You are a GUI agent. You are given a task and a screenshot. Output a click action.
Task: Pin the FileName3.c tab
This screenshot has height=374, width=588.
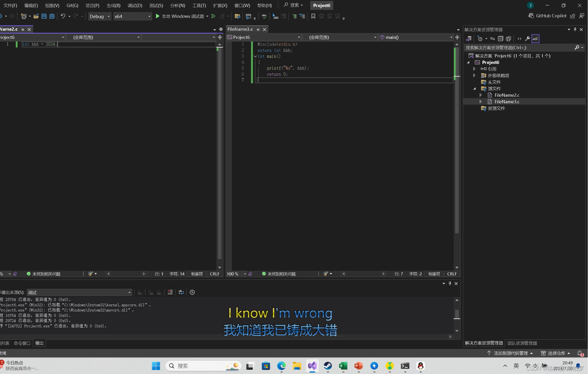tap(258, 30)
